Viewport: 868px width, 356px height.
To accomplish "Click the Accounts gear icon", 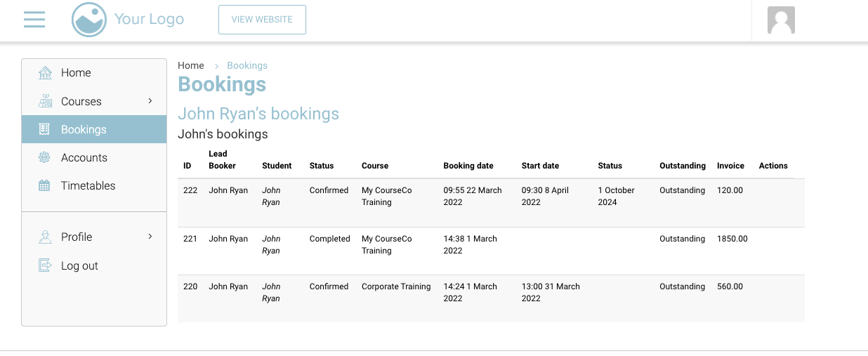I will [45, 157].
